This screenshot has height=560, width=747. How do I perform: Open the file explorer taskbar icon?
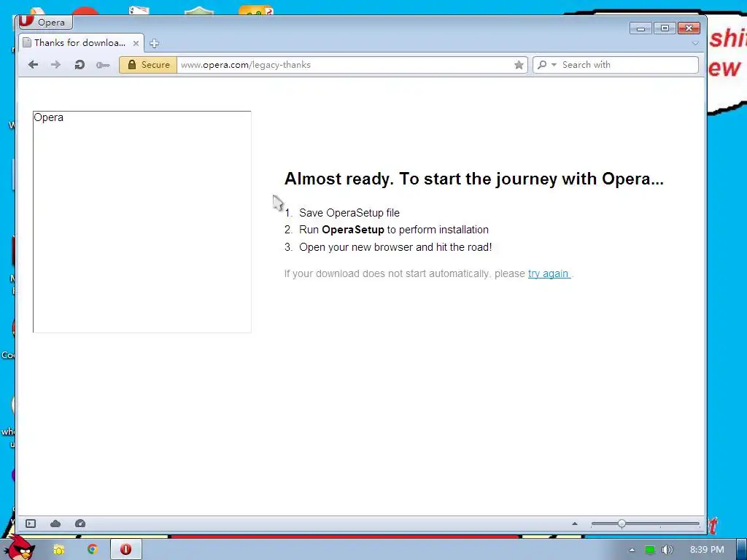click(x=58, y=550)
